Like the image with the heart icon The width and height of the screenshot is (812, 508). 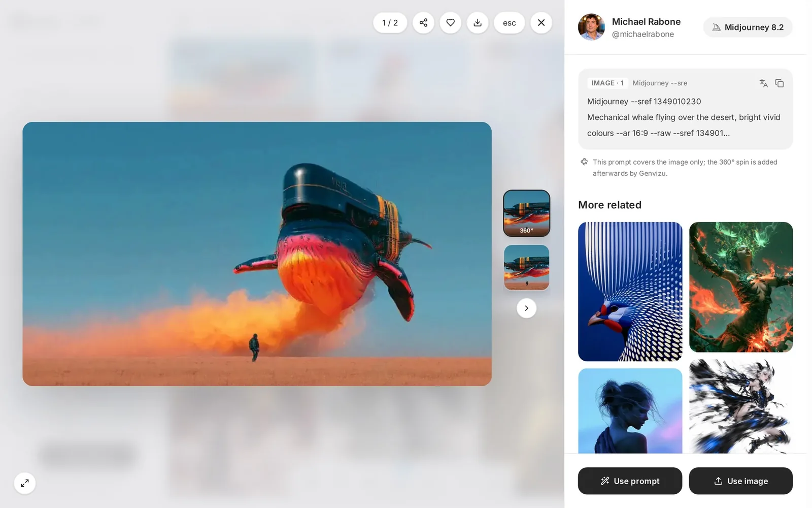(450, 23)
